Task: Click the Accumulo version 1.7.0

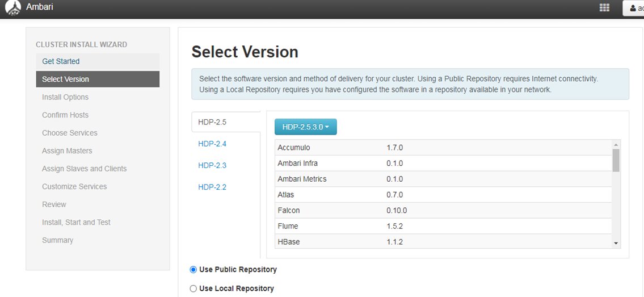Action: pos(395,148)
